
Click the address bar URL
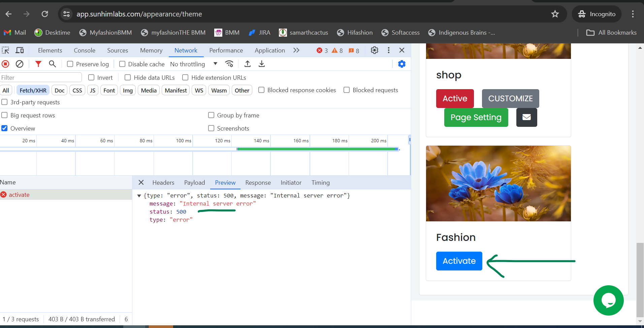[x=139, y=14]
